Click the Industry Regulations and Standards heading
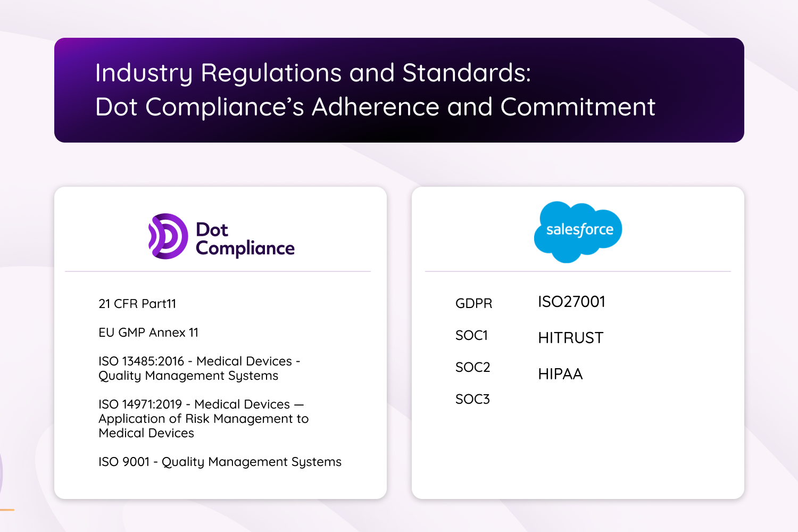Image resolution: width=798 pixels, height=532 pixels. [x=313, y=73]
